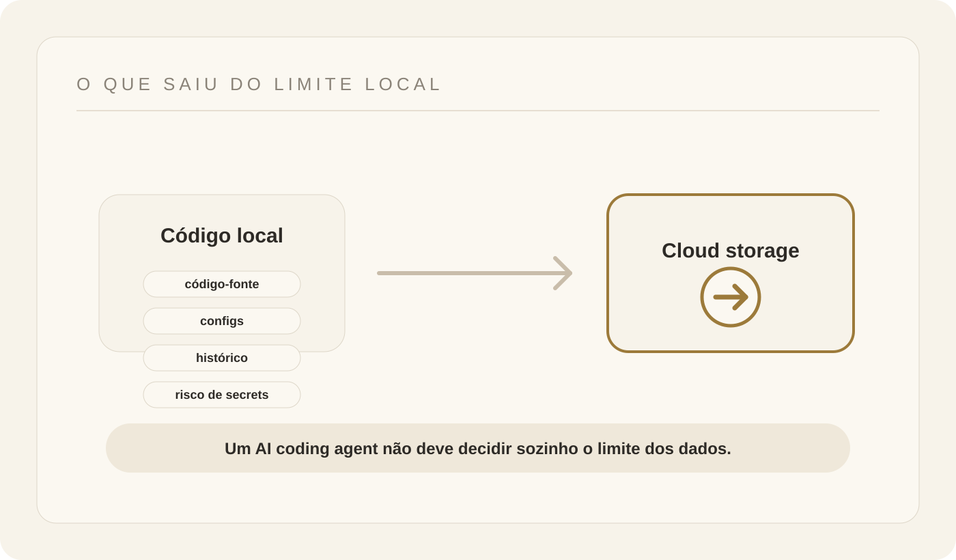Click the Código local heading
The height and width of the screenshot is (560, 956).
click(222, 236)
